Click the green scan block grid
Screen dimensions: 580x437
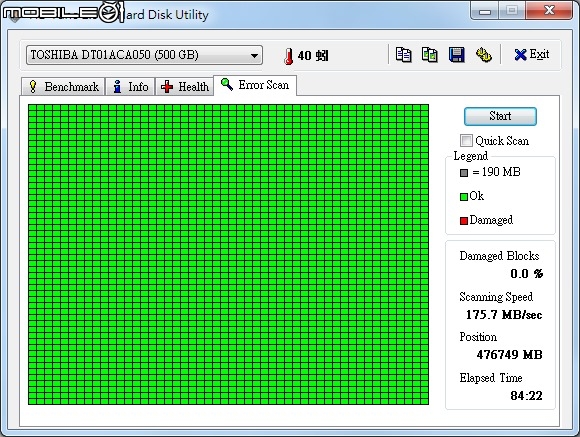pos(229,254)
